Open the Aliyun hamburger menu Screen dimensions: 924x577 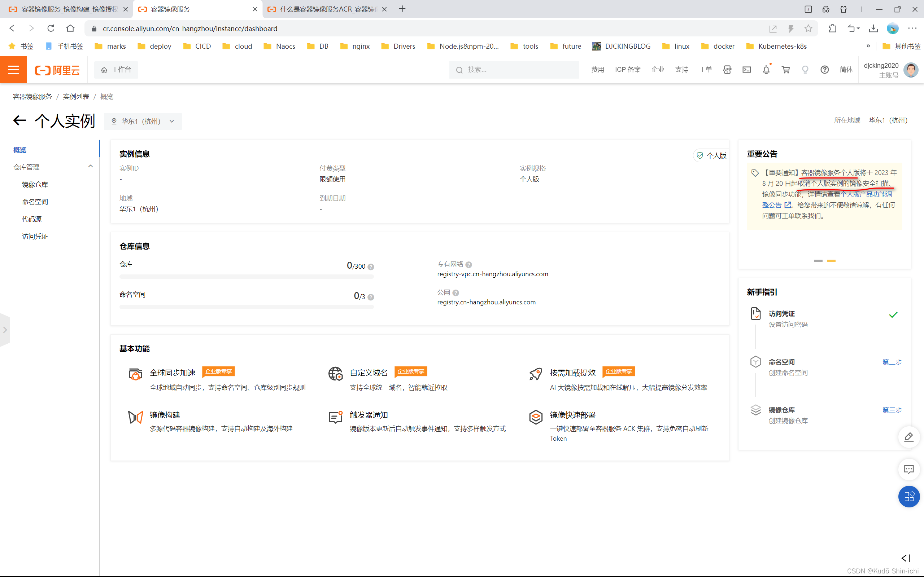pyautogui.click(x=13, y=70)
